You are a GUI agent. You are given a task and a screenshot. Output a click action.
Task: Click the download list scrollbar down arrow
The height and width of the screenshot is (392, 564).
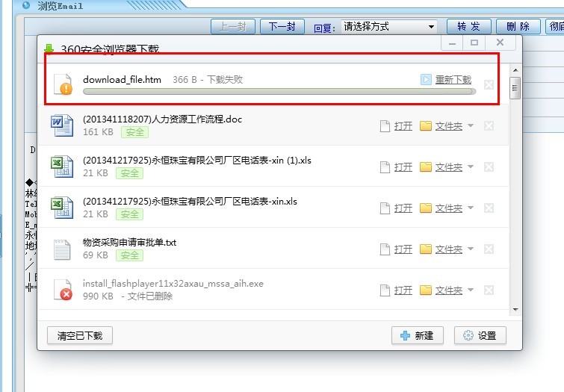[514, 308]
